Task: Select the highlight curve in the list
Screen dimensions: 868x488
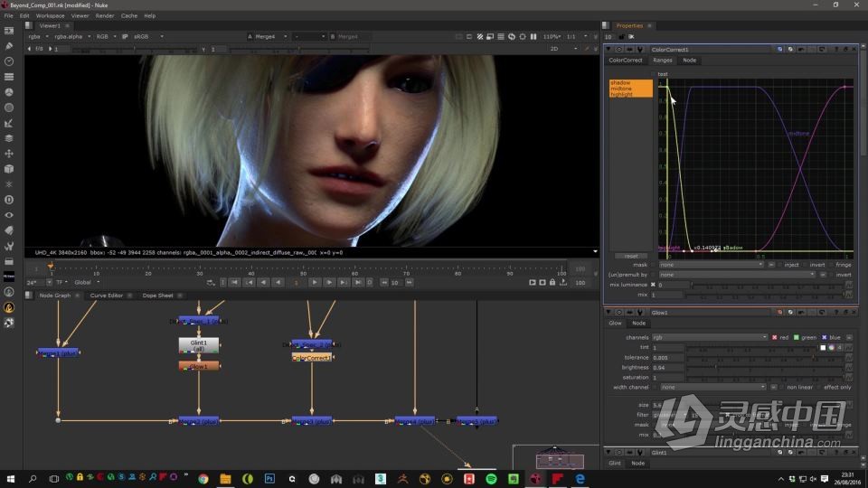Action: pos(630,95)
